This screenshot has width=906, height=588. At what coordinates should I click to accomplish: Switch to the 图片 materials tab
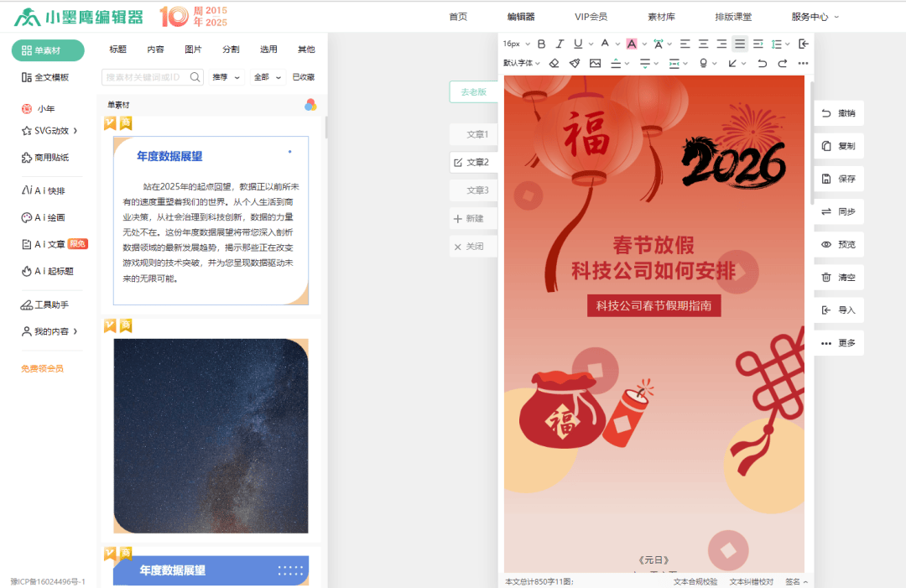click(193, 49)
